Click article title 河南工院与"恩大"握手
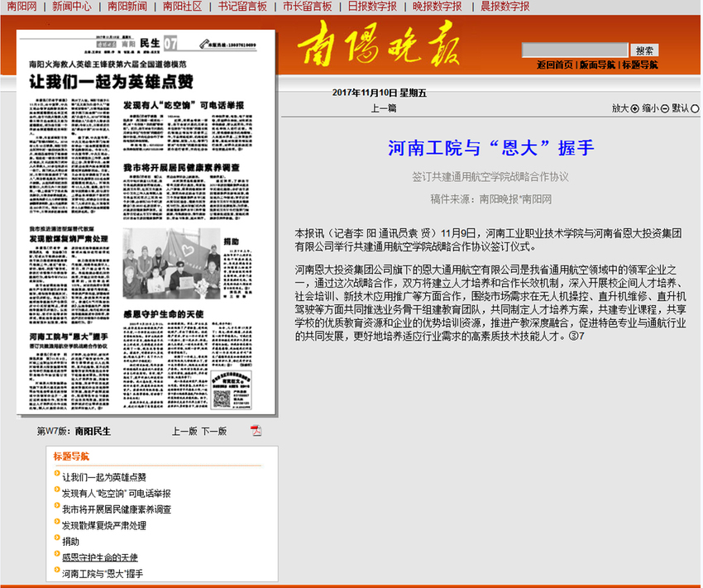Viewport: 703px width, 588px height. tap(491, 148)
